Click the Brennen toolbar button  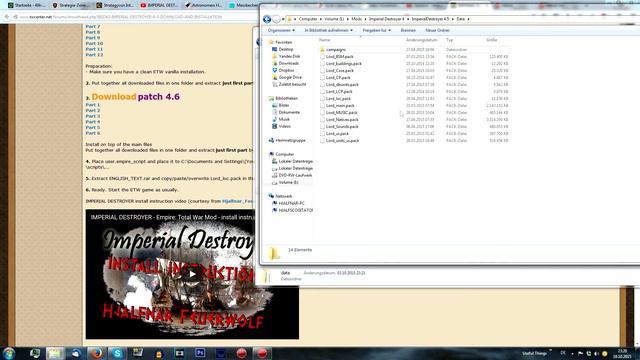tap(408, 31)
